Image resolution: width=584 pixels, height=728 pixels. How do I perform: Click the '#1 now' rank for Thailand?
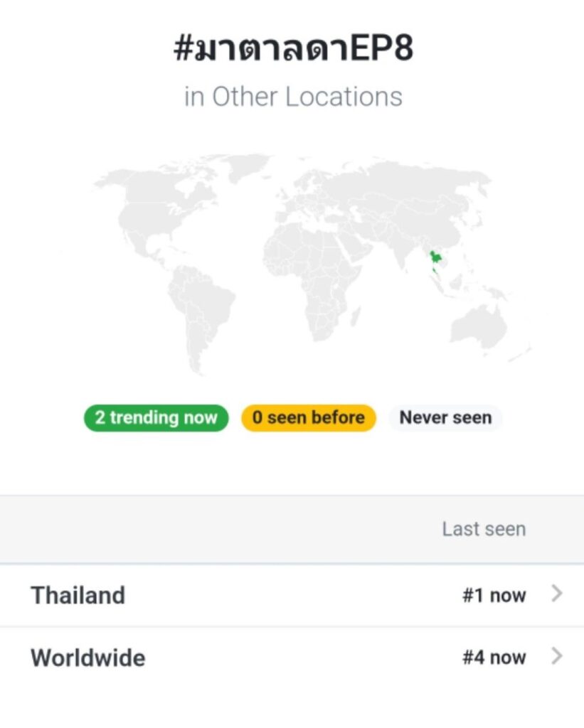click(x=494, y=595)
